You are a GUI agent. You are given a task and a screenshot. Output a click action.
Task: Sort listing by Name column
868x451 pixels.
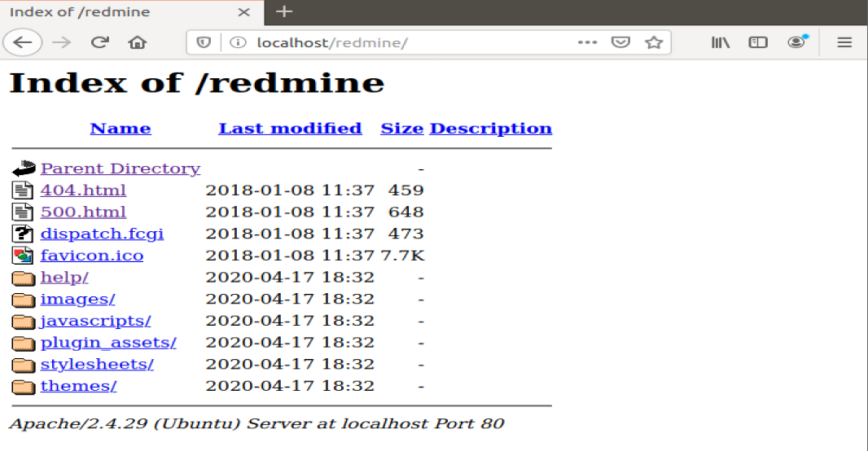pyautogui.click(x=121, y=129)
